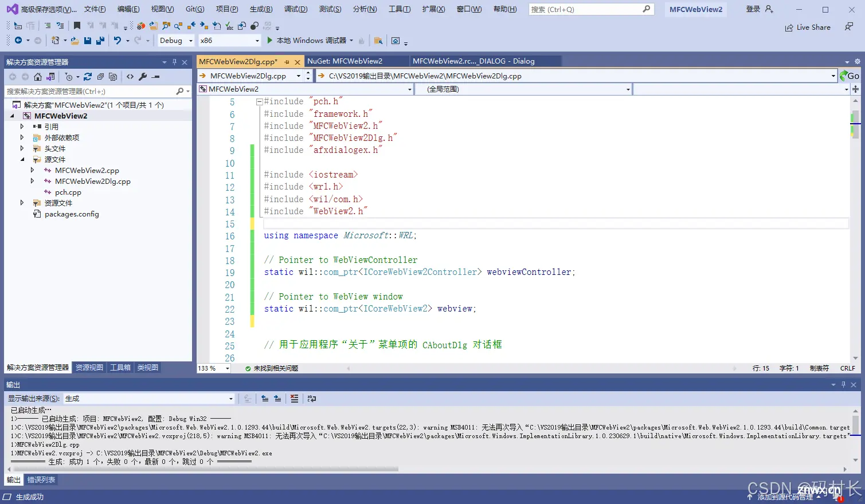Screen dimensions: 865x504
Task: Click the Home icon in Solution Explorer toolbar
Action: (37, 77)
